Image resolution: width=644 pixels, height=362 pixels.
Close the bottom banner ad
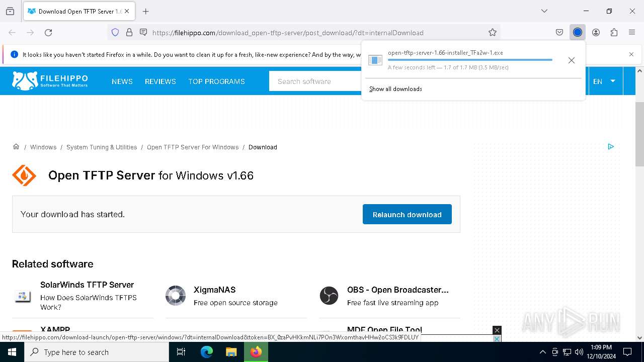(497, 330)
